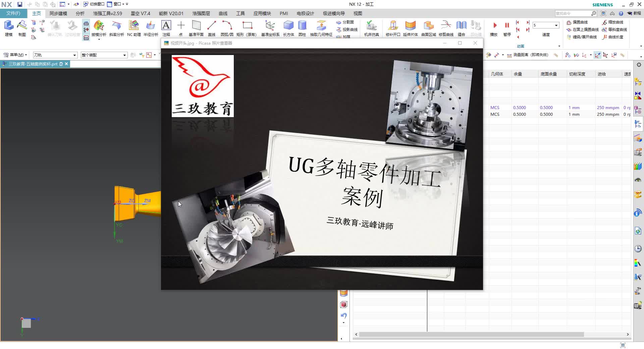Click 偏置曲线 offset curve command

(x=577, y=22)
